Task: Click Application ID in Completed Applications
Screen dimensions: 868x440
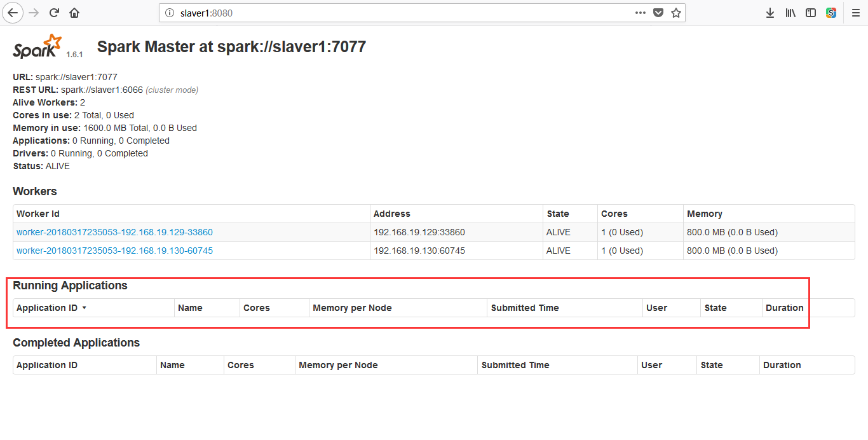Action: [47, 365]
